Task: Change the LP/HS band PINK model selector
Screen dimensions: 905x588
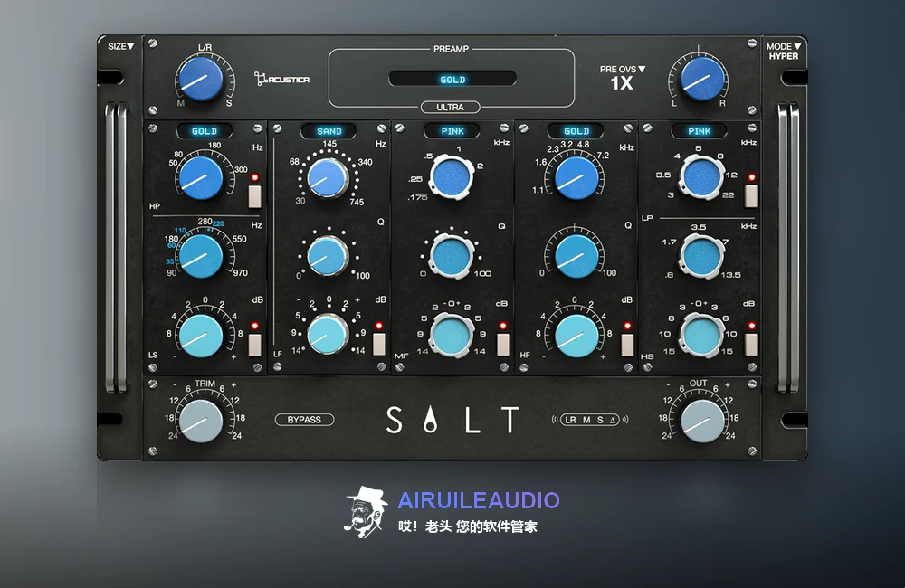Action: (x=700, y=131)
